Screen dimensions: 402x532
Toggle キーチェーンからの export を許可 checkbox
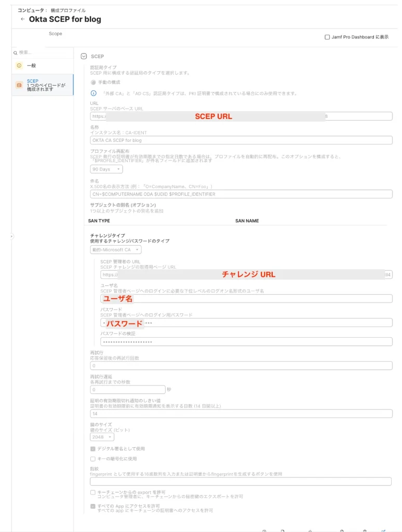(93, 491)
